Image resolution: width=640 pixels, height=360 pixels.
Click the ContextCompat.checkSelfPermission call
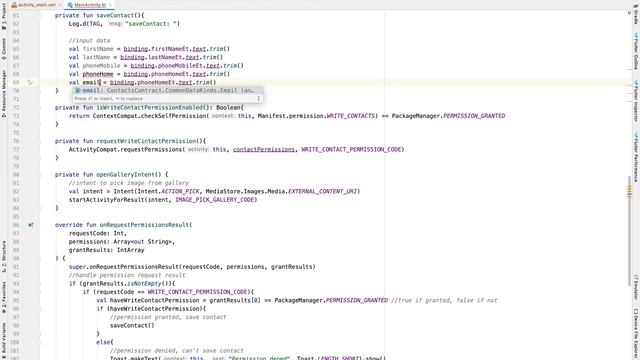click(151, 116)
